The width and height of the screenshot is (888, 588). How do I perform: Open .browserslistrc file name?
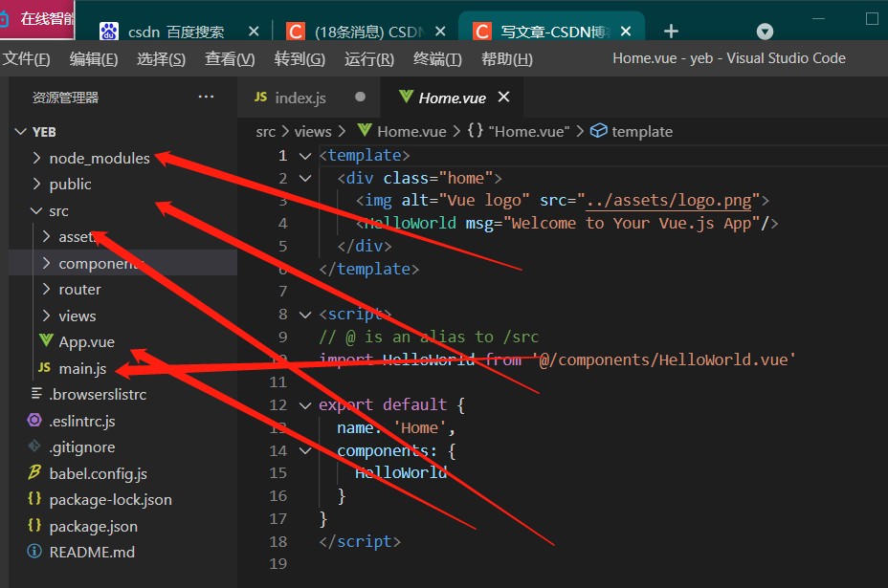(98, 395)
